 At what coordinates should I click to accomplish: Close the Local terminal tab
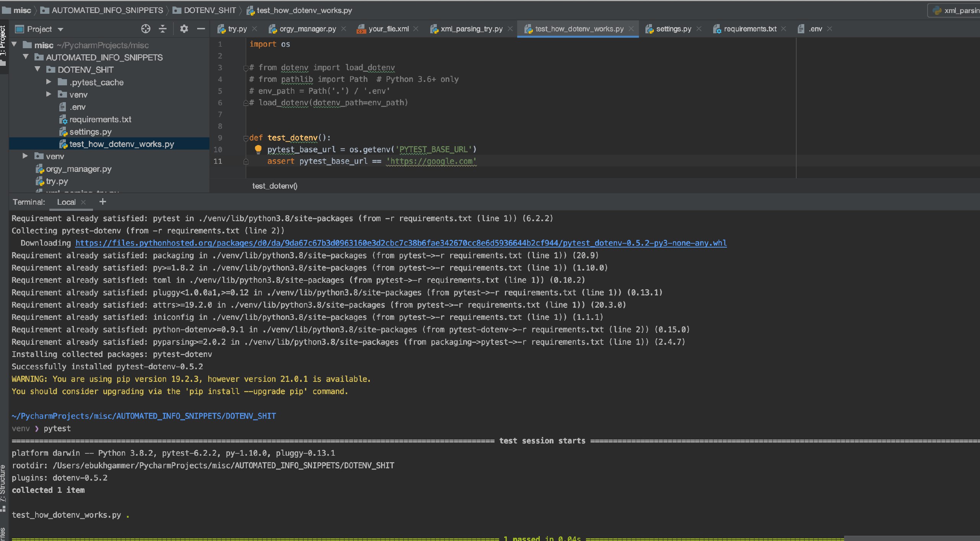[x=83, y=202]
